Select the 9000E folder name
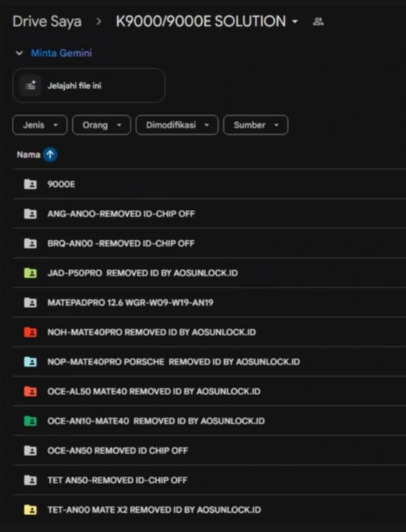This screenshot has width=406, height=532. [61, 184]
